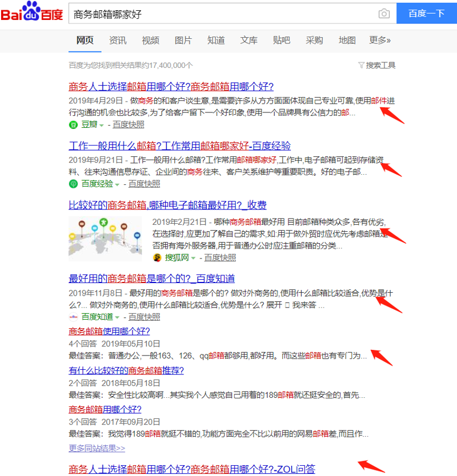Viewport: 457px width, 476px height.
Task: Expand the 搜狐网 source dropdown arrow
Action: tap(193, 259)
